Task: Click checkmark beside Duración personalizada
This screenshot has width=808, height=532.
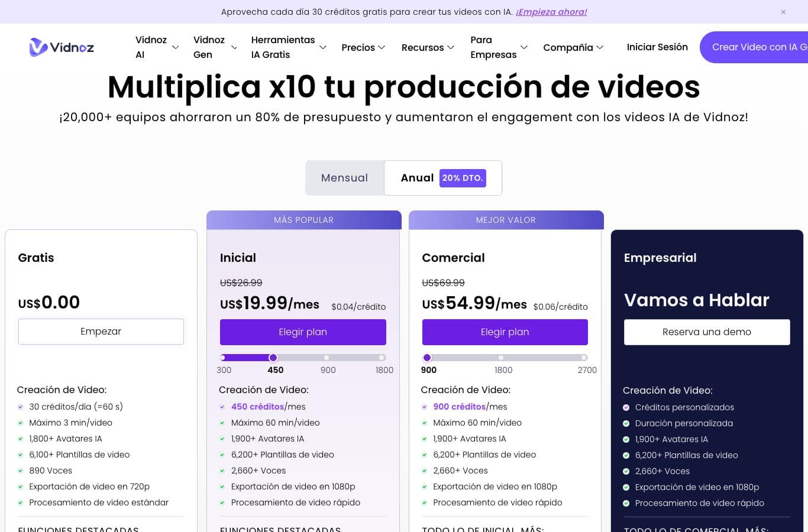Action: [626, 423]
